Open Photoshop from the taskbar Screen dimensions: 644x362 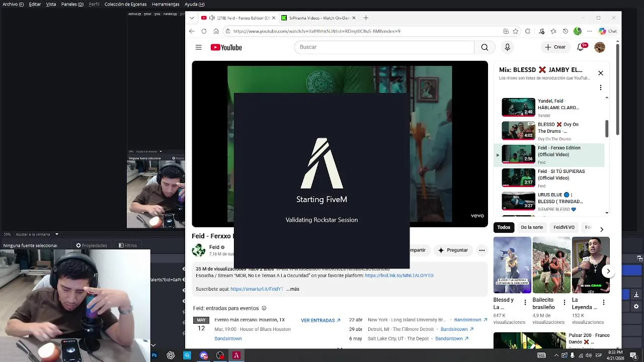(x=154, y=355)
